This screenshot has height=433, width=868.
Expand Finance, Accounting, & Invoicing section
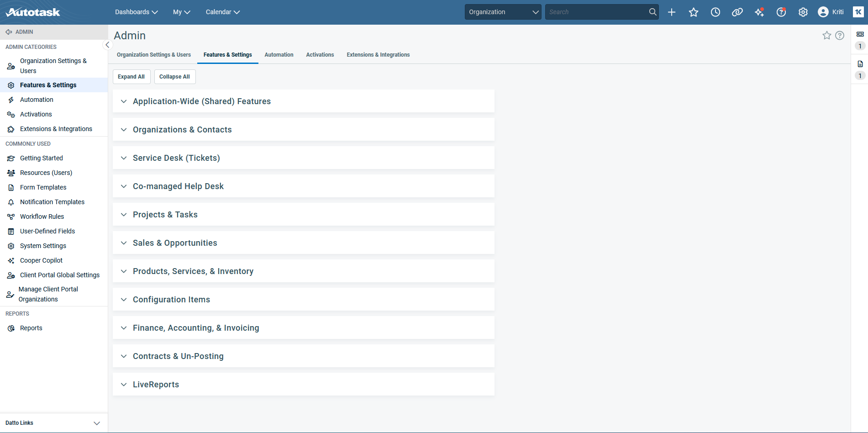[304, 328]
